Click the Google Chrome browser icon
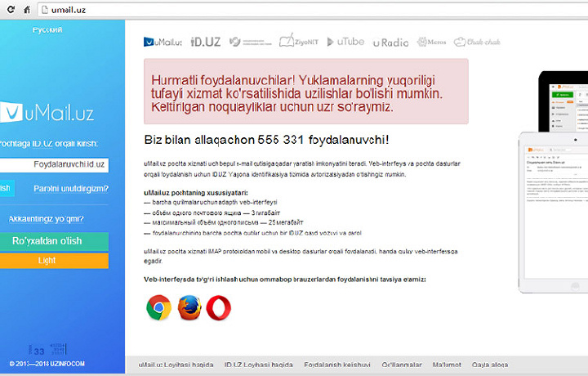 [x=159, y=307]
